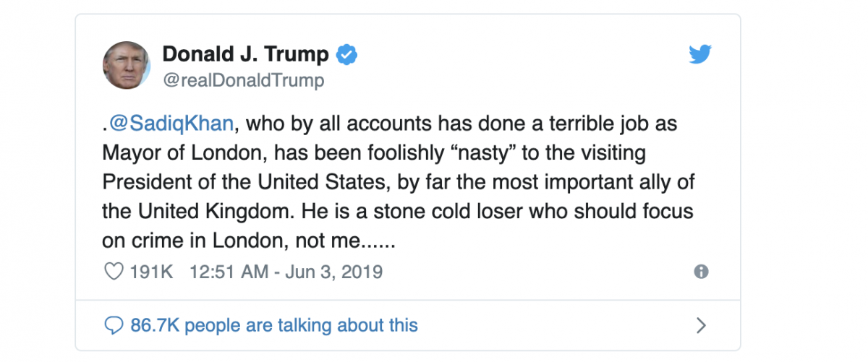Expand the conversation with the right chevron

click(700, 325)
